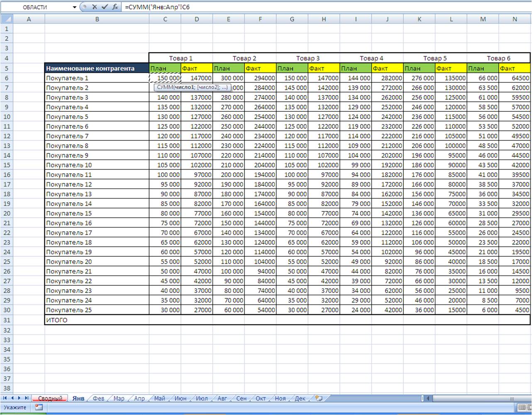This screenshot has width=532, height=415.
Task: Open the Insert Function (fx) dialog
Action: [115, 7]
